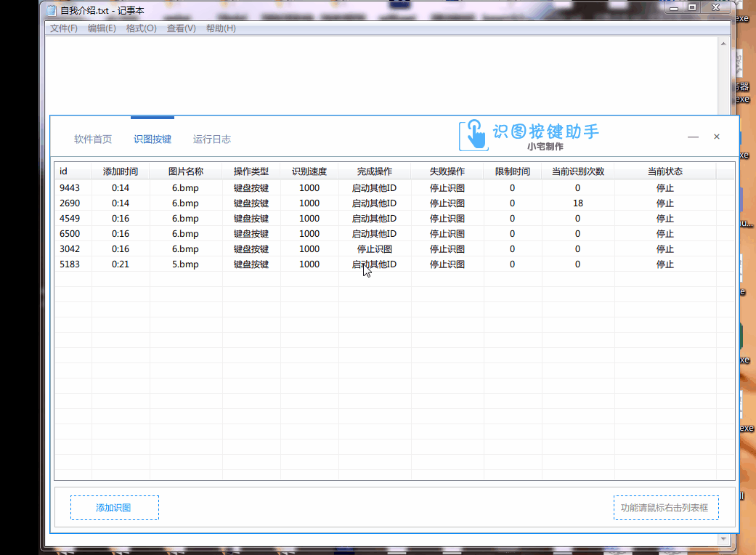This screenshot has height=555, width=756.
Task: Click the 完成操作 column header
Action: click(375, 171)
